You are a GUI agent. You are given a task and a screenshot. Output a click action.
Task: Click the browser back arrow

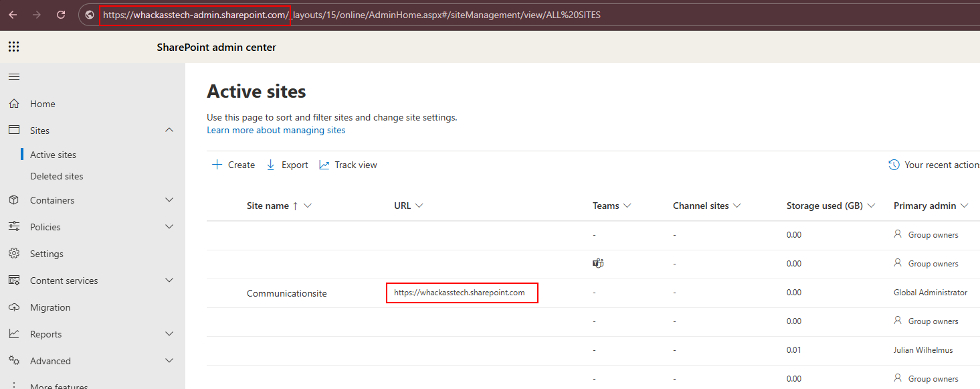tap(13, 15)
